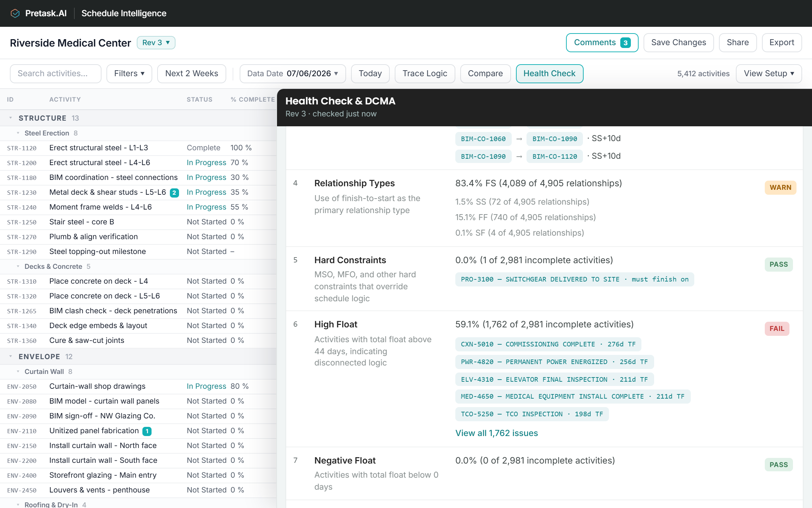Open comment badge on Metal deck row
Screen dimensions: 812x508
174,193
